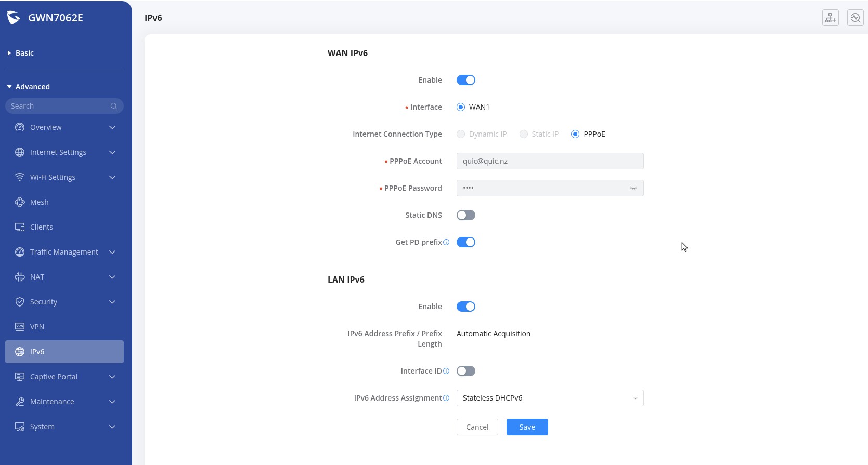The height and width of the screenshot is (465, 868).
Task: Click the network topology icon in header
Action: pyautogui.click(x=830, y=18)
